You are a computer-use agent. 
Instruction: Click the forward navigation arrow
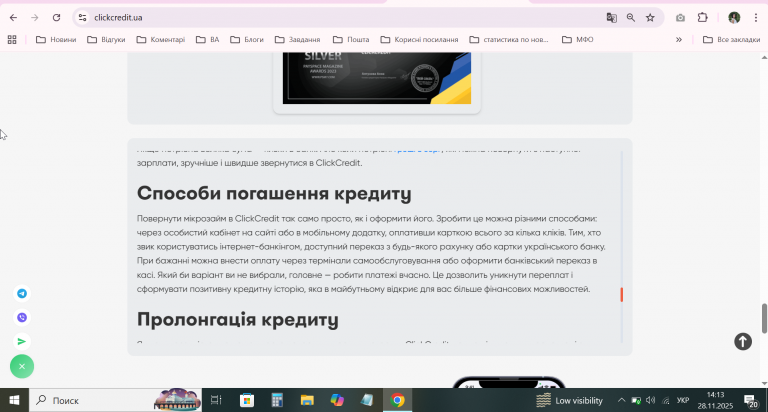34,18
